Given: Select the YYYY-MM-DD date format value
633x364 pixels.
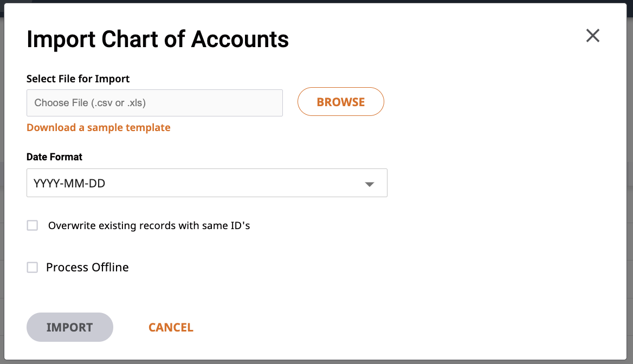Looking at the screenshot, I should [69, 183].
